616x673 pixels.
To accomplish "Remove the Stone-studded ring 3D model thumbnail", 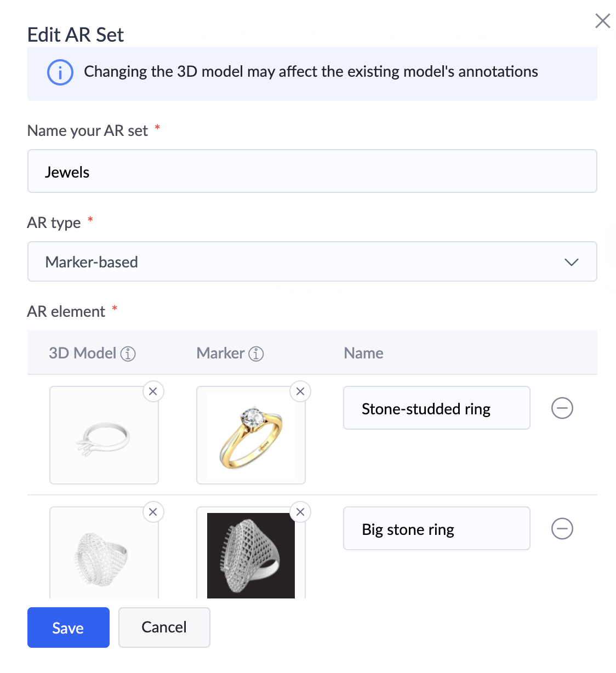I will 153,391.
